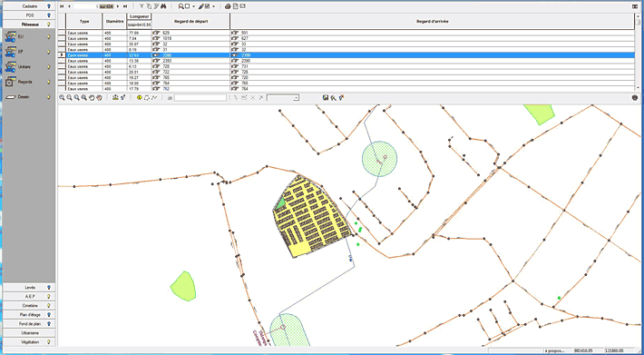Viewport: 644px width, 355px height.
Task: Click the square selection icon in table toolbar
Action: click(x=187, y=6)
